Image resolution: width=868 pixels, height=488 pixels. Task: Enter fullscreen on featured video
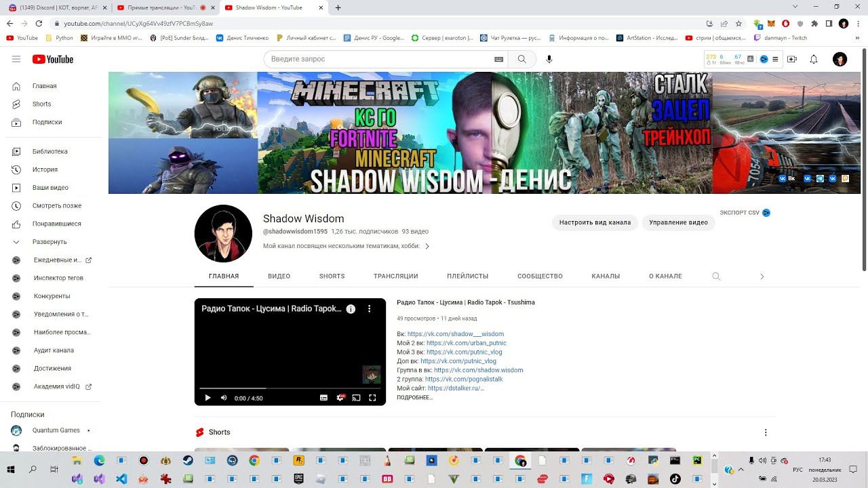(x=372, y=398)
